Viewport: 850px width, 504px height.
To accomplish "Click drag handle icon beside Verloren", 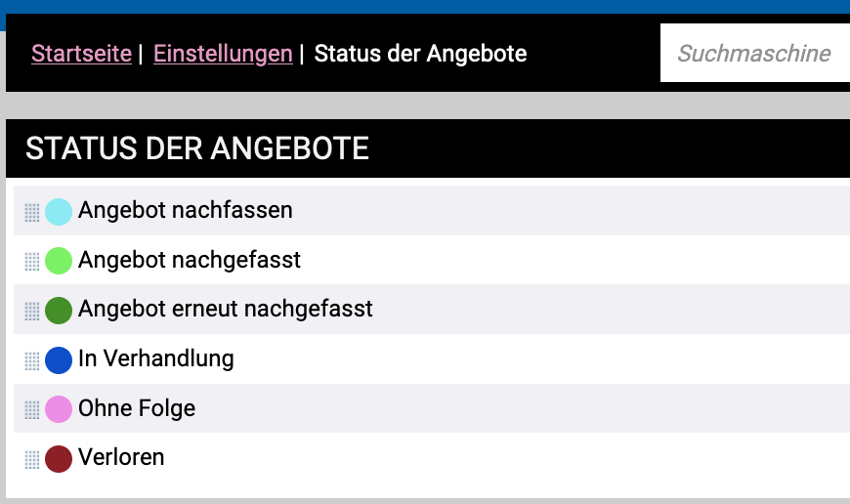I will tap(31, 459).
